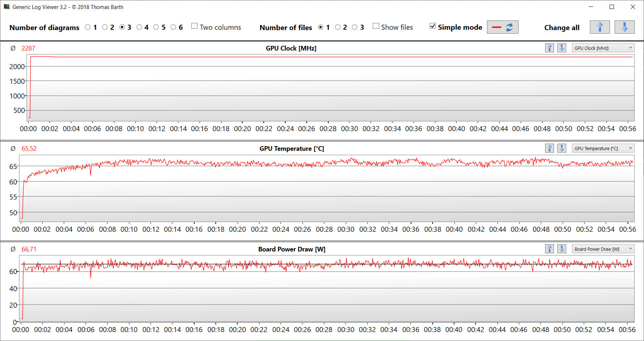Viewport: 644px width, 341px height.
Task: Click up arrow next to Board Power Draw selector
Action: (549, 249)
